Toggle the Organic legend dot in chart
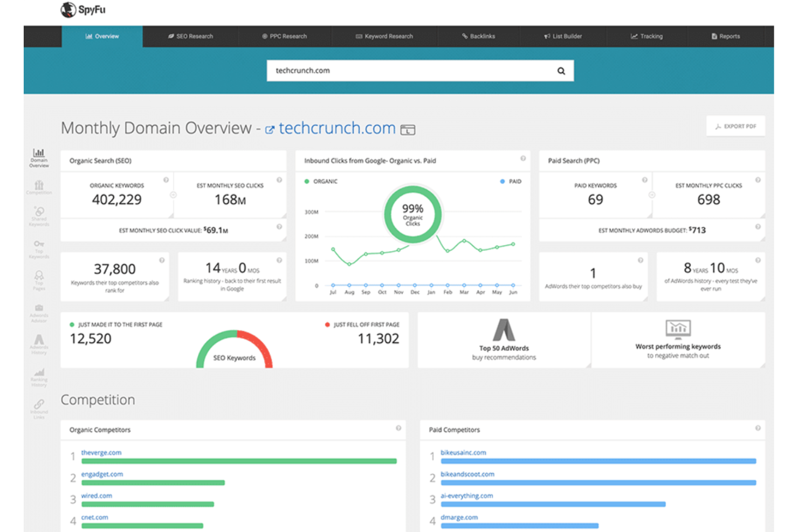Viewport: 798px width, 532px height. pyautogui.click(x=307, y=182)
